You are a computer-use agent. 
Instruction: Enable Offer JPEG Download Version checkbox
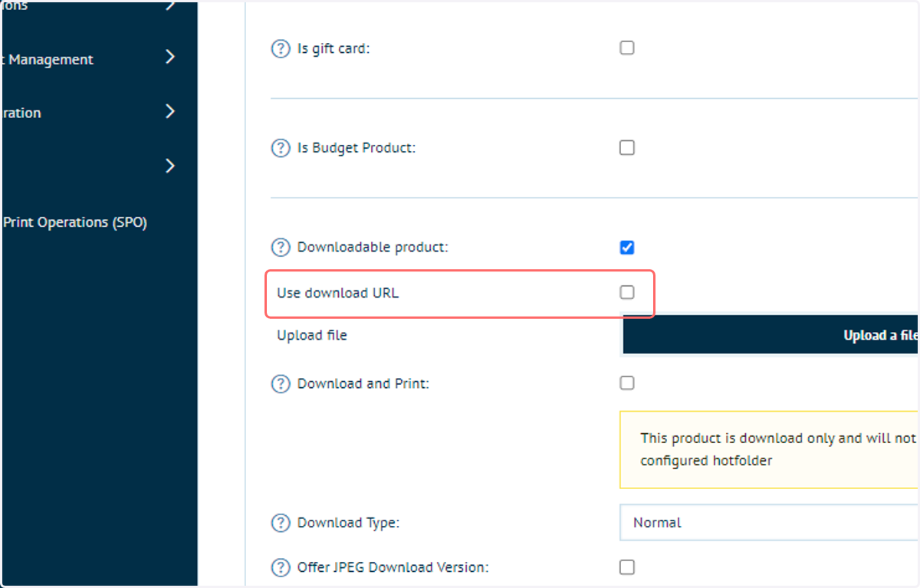pyautogui.click(x=627, y=567)
